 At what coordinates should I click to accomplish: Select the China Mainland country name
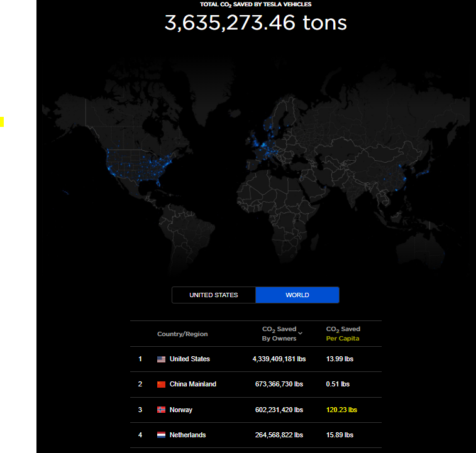pos(192,385)
